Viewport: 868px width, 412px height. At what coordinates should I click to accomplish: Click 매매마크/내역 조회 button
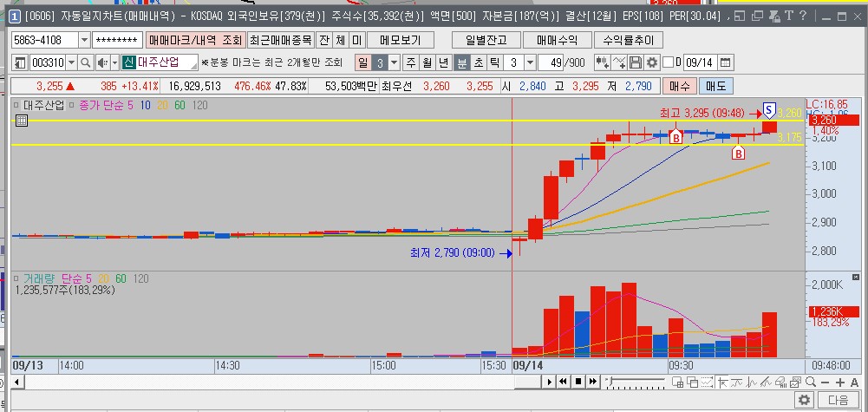[x=195, y=40]
